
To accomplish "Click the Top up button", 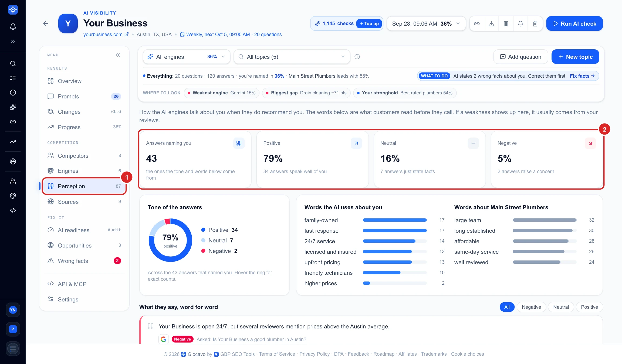I will [369, 24].
